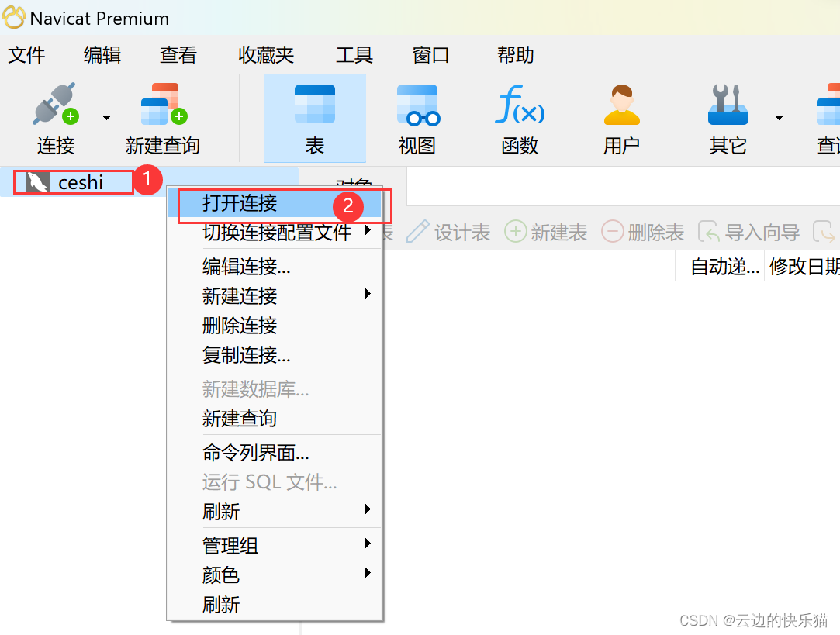Select the User (用户) toolbar icon
Image resolution: width=840 pixels, height=635 pixels.
(621, 105)
